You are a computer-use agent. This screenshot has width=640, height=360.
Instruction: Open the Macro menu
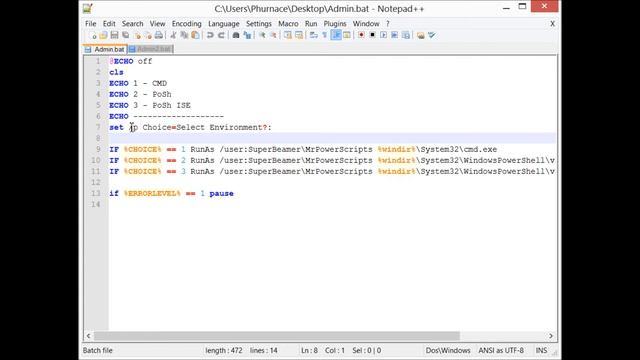point(288,24)
